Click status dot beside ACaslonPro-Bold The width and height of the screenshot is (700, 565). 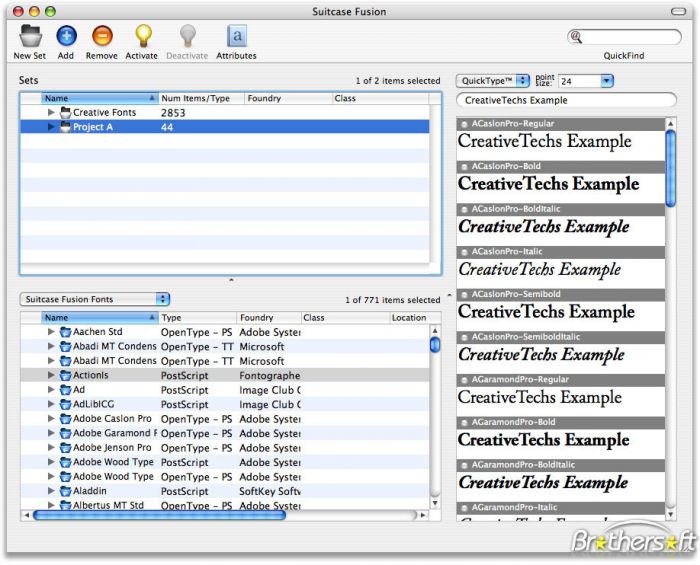pos(464,167)
